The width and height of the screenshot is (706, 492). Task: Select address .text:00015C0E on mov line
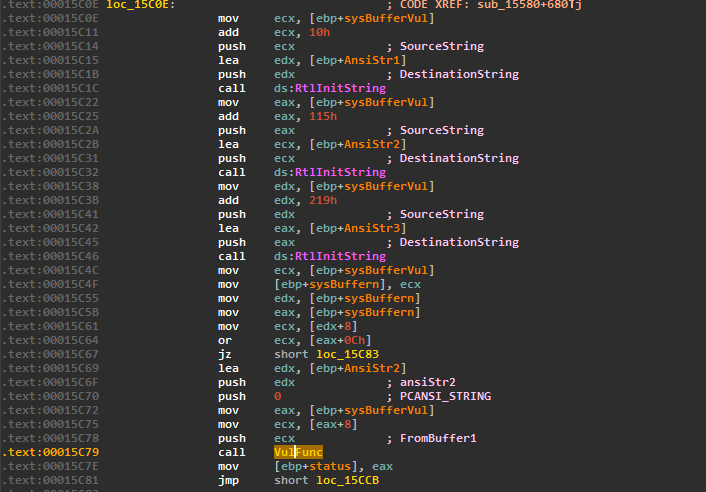(x=50, y=18)
